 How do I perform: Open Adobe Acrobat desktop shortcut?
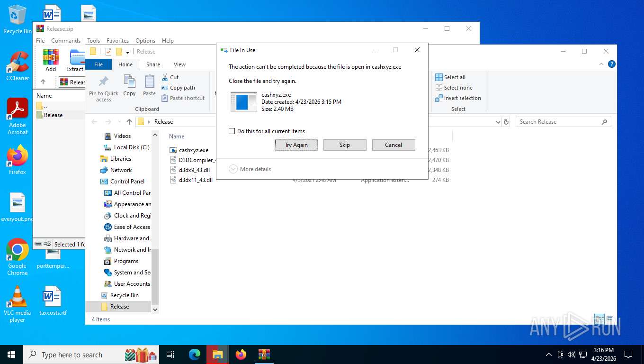(18, 117)
